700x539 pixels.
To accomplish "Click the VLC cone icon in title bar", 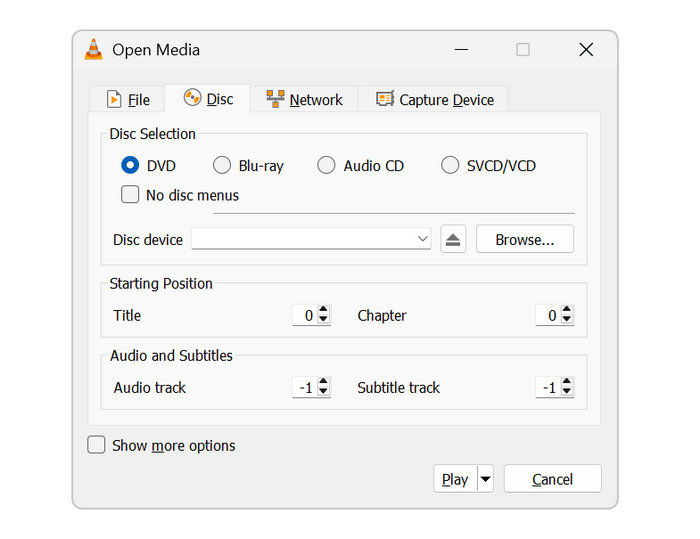I will click(93, 49).
